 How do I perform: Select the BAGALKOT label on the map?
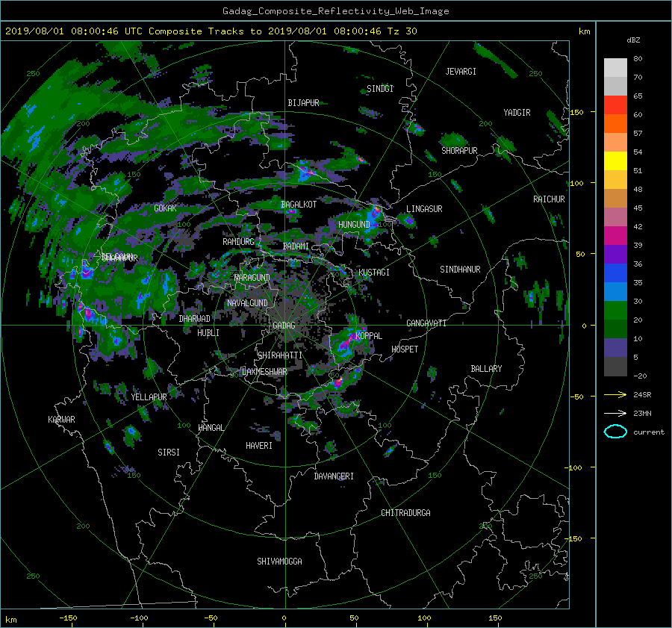click(x=299, y=205)
